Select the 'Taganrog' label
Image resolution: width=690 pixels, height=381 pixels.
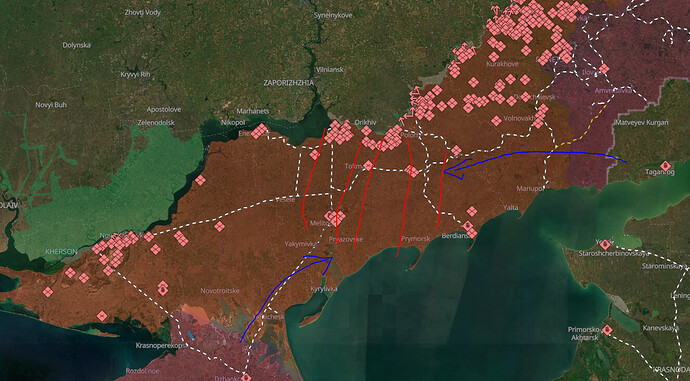click(x=660, y=172)
